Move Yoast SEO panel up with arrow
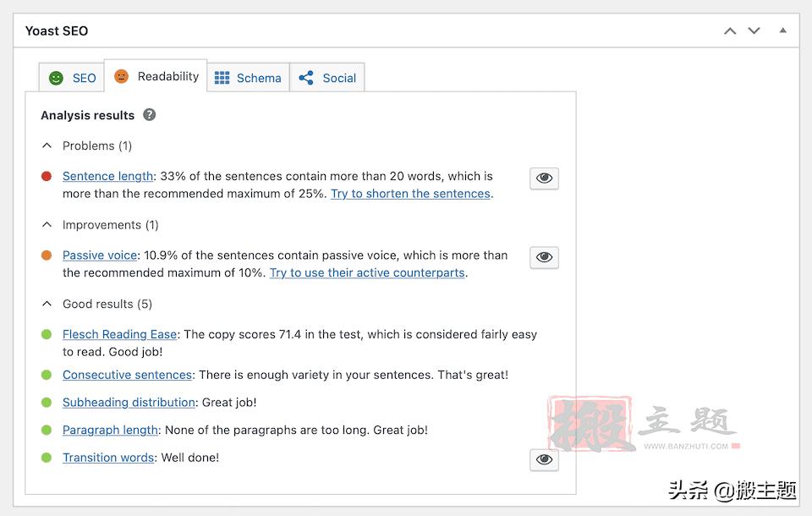The image size is (812, 516). [730, 31]
